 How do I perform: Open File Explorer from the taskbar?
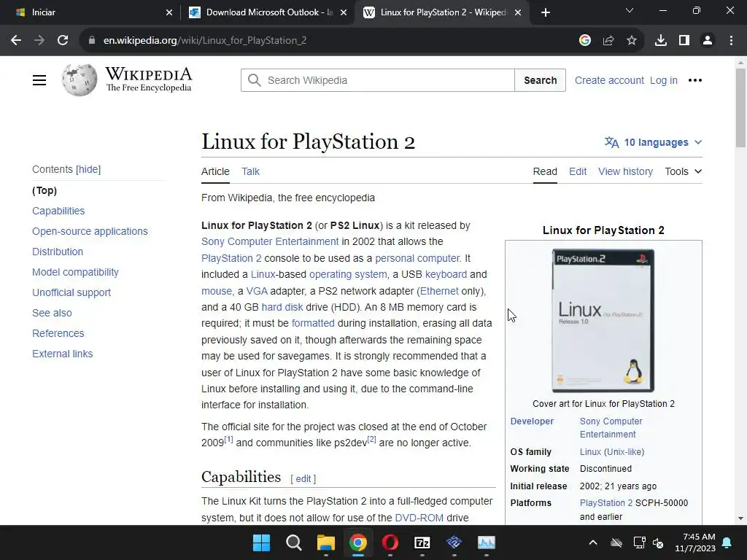326,542
